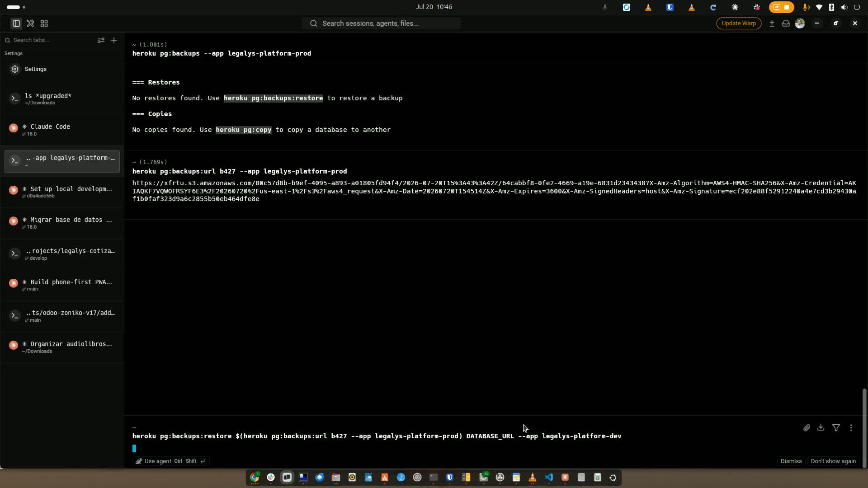Open the Jul 20 10:46 clock menu

coord(434,7)
